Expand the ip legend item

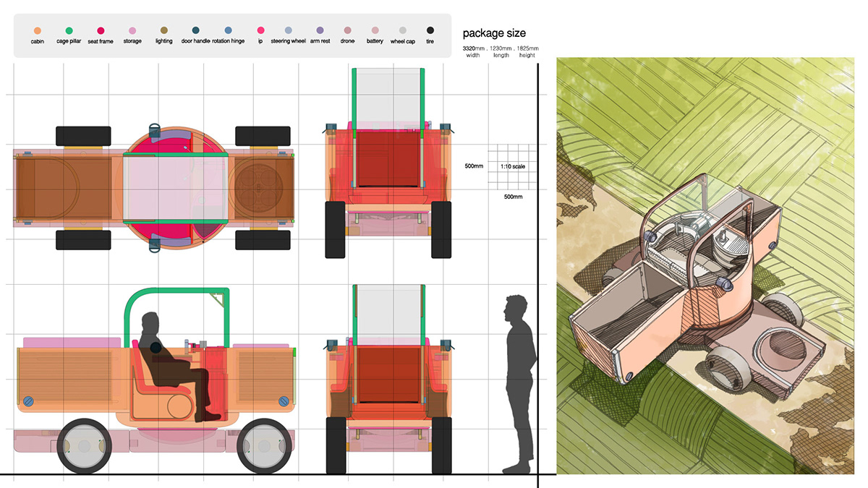[260, 30]
